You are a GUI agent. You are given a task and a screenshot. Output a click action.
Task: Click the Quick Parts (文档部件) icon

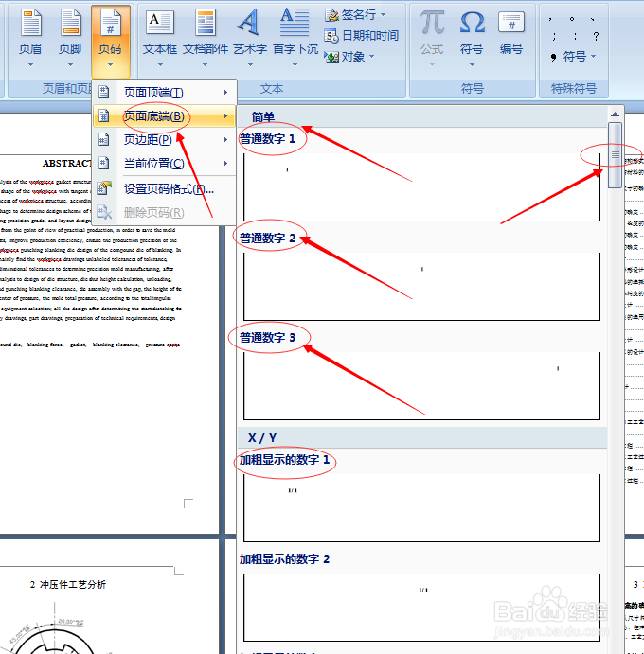(x=206, y=23)
